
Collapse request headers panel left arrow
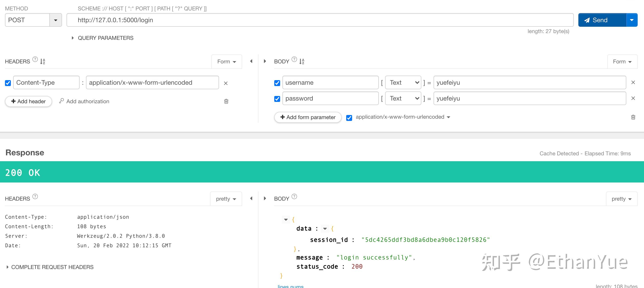tap(251, 61)
